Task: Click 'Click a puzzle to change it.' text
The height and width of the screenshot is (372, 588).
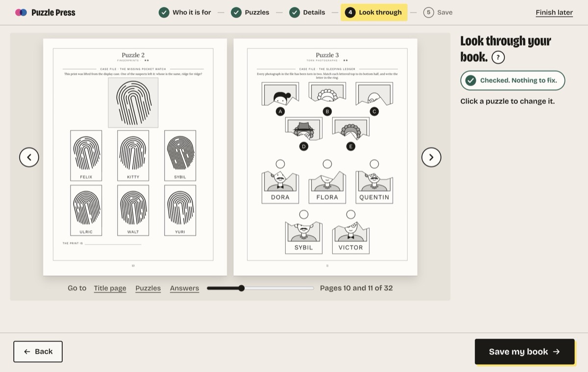Action: pyautogui.click(x=507, y=101)
